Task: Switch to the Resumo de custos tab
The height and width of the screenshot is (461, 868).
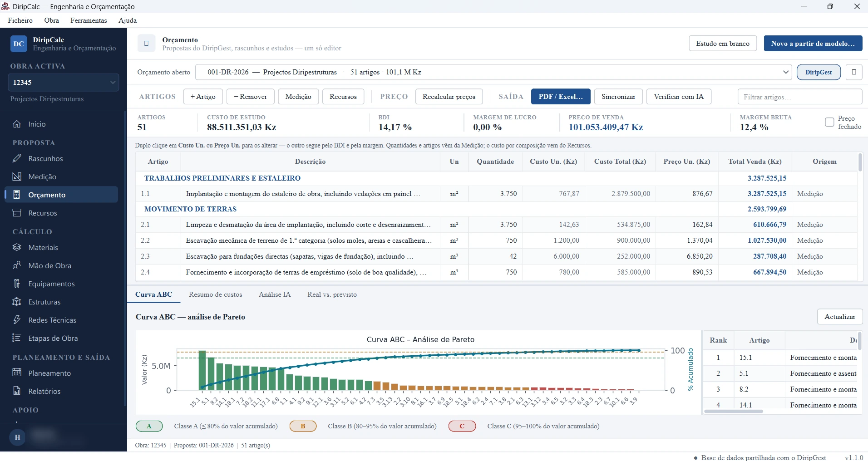Action: tap(216, 294)
